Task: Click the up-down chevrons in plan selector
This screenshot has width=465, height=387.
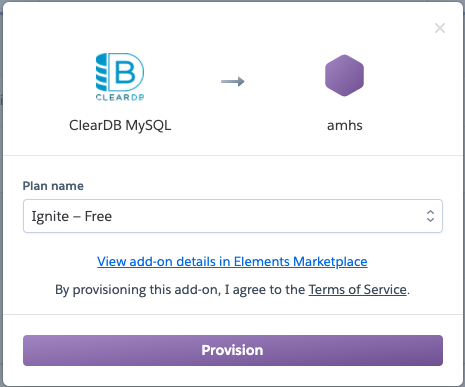Action: tap(430, 216)
